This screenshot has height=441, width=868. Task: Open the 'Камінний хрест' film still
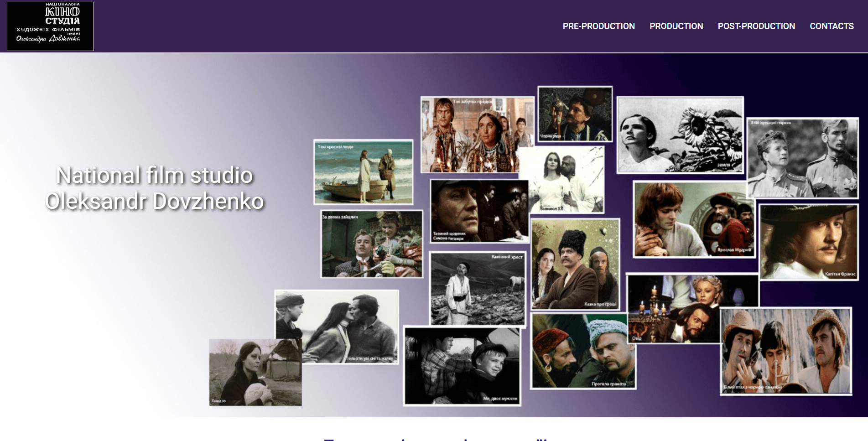click(478, 289)
